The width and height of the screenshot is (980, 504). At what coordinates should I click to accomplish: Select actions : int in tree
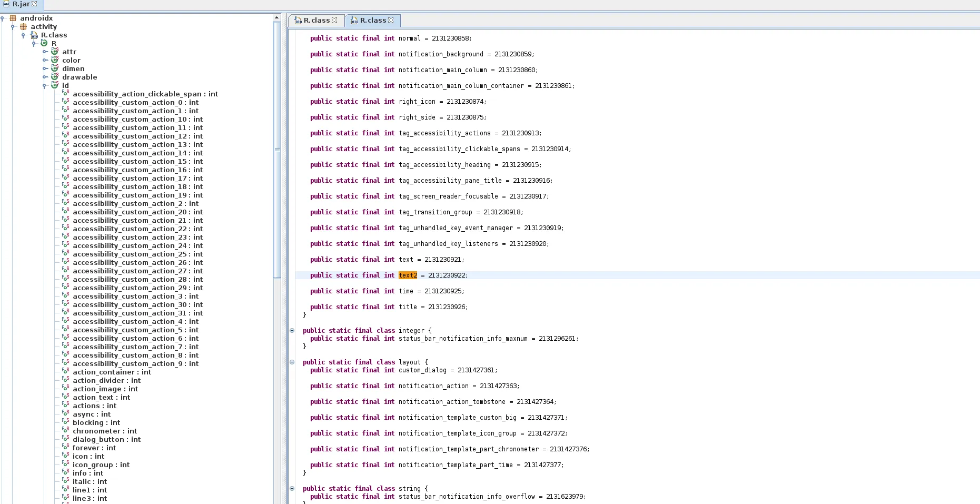95,406
